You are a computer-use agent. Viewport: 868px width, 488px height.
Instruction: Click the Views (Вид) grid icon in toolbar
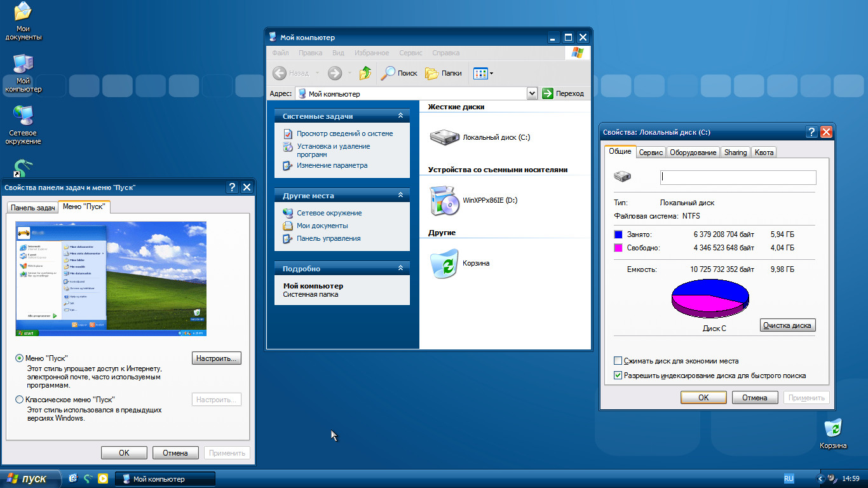[x=480, y=73]
